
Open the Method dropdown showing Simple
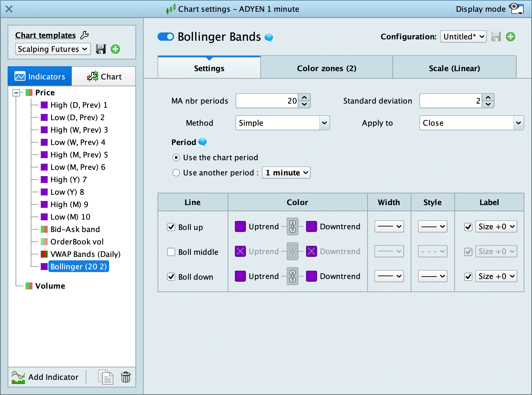pyautogui.click(x=282, y=123)
